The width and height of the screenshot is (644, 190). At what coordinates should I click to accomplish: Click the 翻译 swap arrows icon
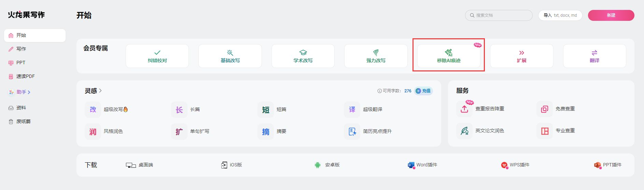pyautogui.click(x=594, y=53)
